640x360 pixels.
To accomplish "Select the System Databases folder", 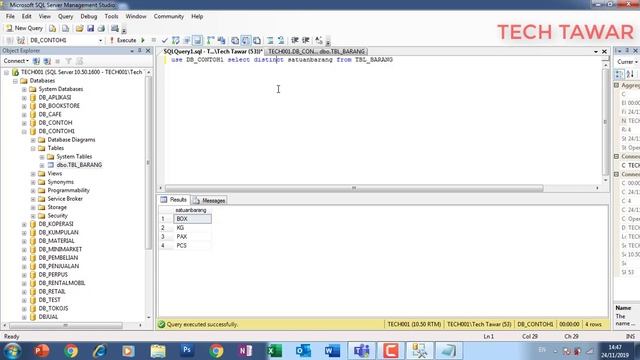I will pyautogui.click(x=60, y=89).
